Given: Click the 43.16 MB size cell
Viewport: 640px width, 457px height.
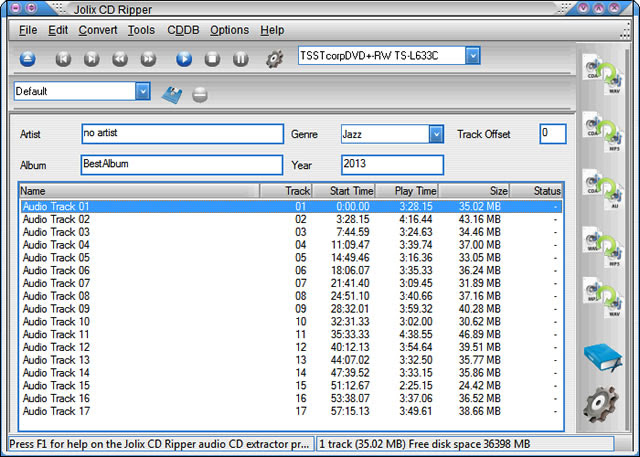Looking at the screenshot, I should click(479, 219).
